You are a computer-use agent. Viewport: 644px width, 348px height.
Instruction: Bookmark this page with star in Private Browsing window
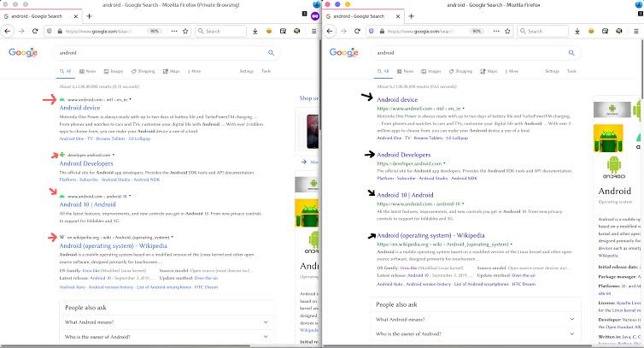185,31
